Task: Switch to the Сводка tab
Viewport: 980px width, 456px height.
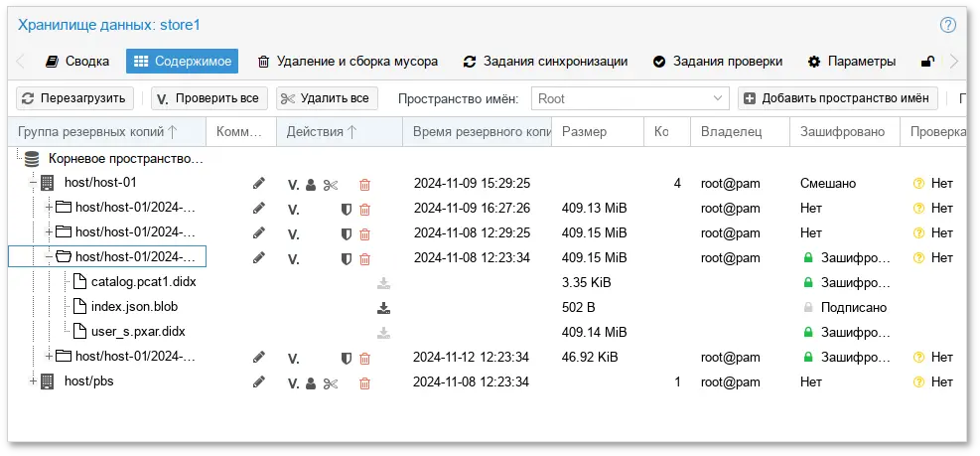Action: click(77, 62)
